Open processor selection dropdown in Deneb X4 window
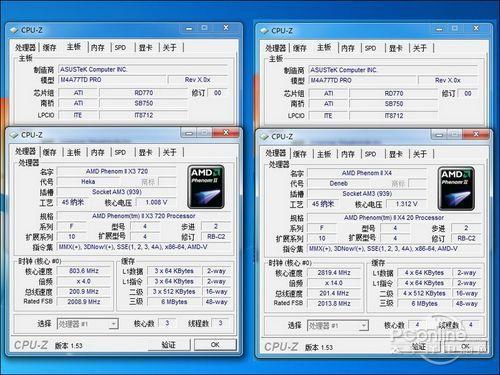The height and width of the screenshot is (375, 500). (364, 325)
